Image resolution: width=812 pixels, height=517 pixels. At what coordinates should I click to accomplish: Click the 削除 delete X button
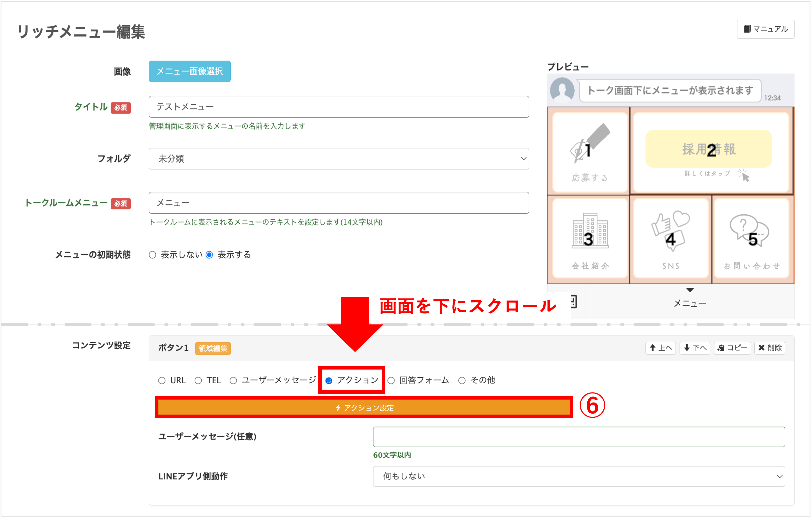769,348
